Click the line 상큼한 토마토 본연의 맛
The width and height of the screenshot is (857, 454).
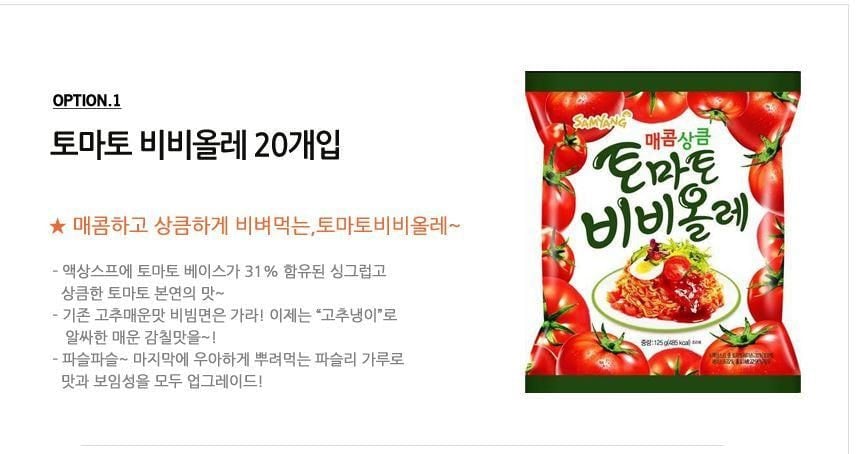[x=143, y=293]
